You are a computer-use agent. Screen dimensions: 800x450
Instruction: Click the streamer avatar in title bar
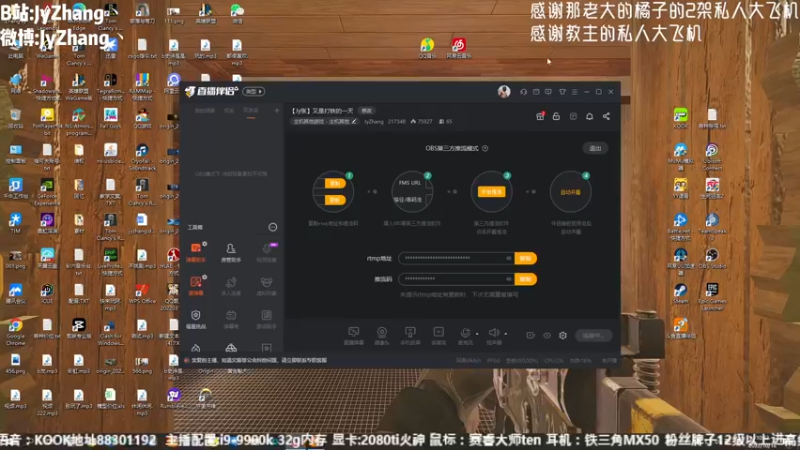tap(504, 91)
